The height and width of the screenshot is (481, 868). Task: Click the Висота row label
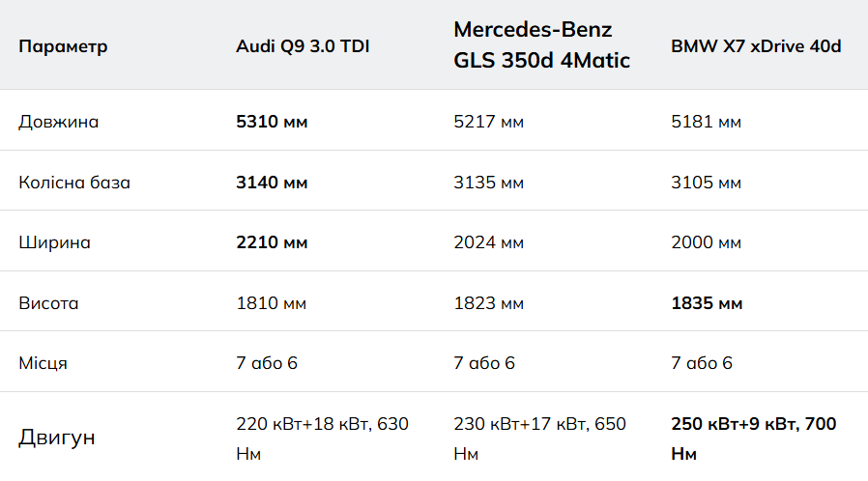point(48,303)
